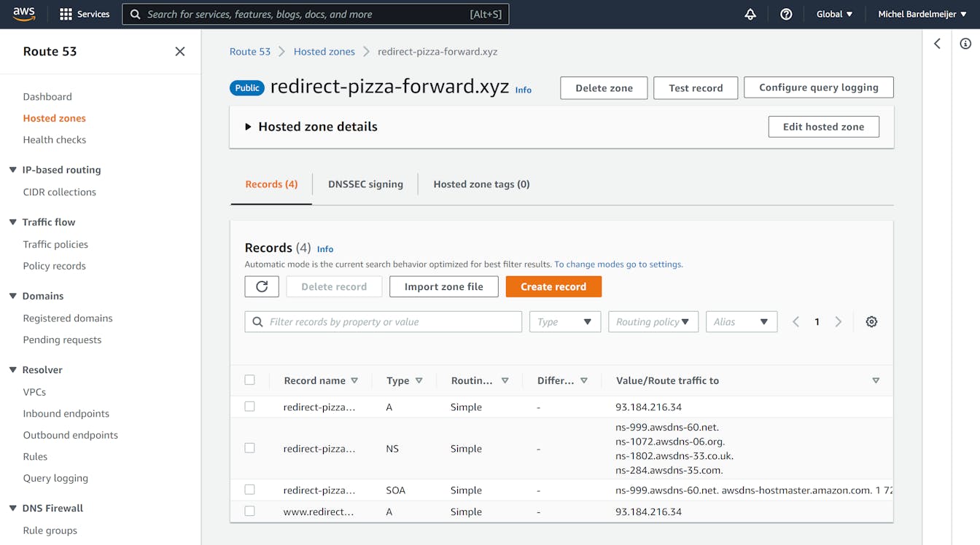Open records table preferences gear
Screen dimensions: 980x545
pos(871,322)
